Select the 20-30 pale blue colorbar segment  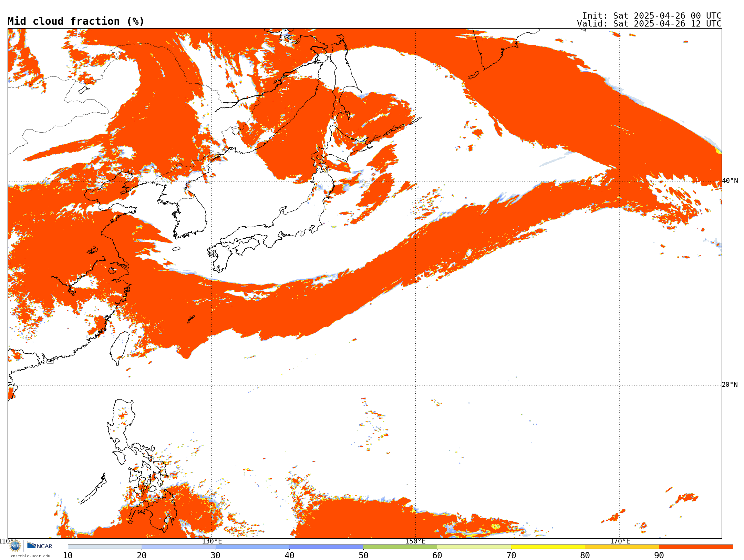click(x=178, y=547)
